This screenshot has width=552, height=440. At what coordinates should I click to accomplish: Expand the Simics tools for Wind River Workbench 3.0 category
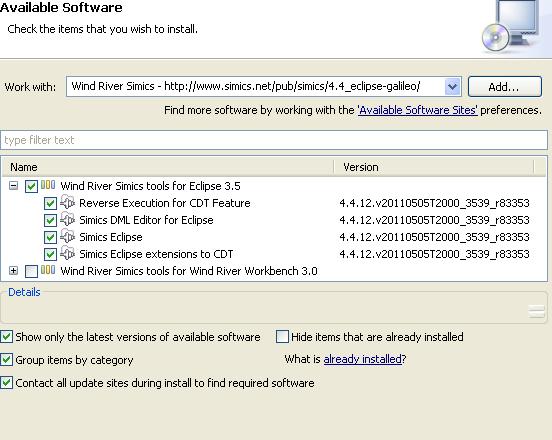coord(13,271)
